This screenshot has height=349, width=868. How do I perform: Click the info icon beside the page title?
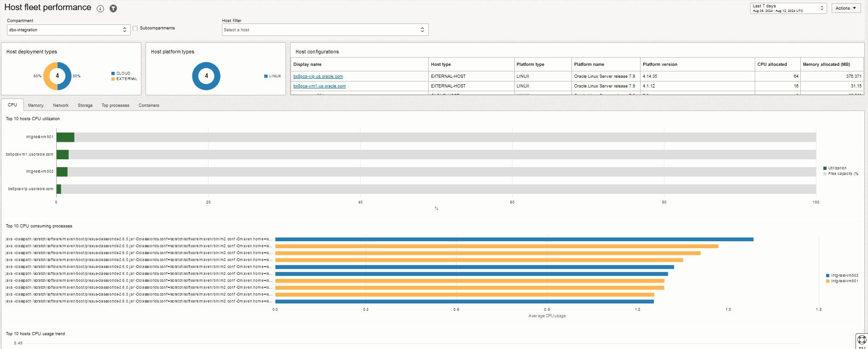[x=100, y=9]
